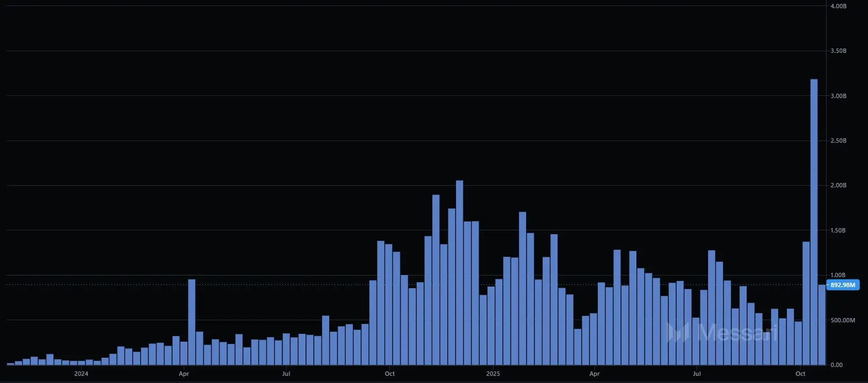Click the 1.50B y-axis label
Screen dimensions: 868x383
click(838, 230)
